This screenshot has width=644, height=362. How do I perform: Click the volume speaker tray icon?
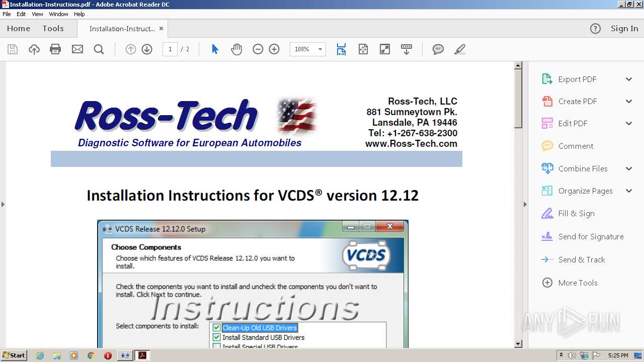click(x=572, y=355)
